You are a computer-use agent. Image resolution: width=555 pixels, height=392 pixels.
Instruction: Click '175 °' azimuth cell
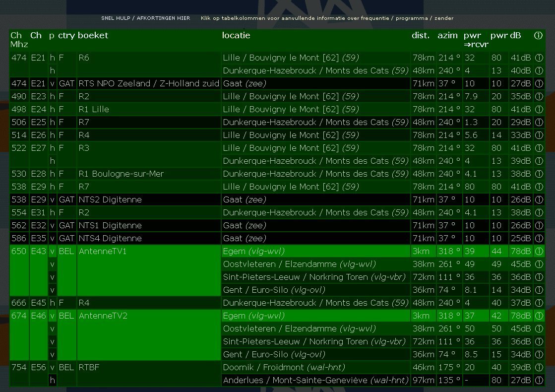(449, 368)
